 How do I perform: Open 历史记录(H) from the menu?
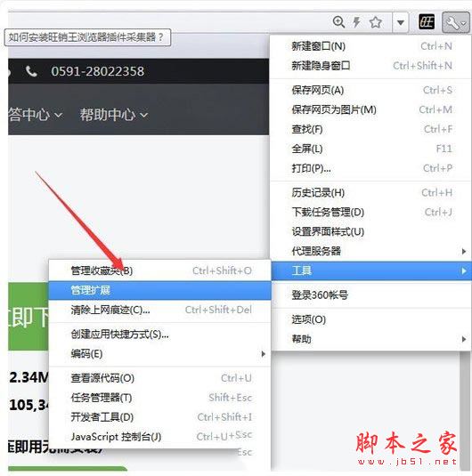pyautogui.click(x=370, y=192)
